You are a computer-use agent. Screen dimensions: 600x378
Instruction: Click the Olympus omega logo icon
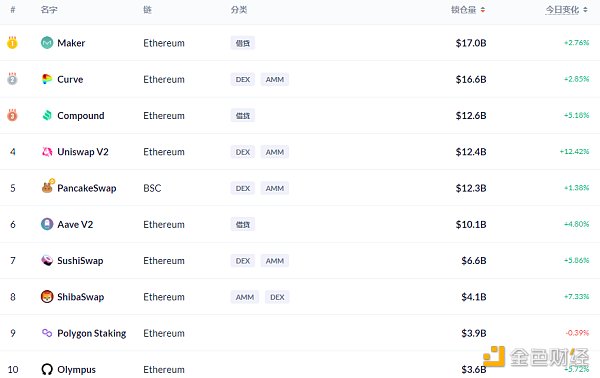tap(47, 369)
